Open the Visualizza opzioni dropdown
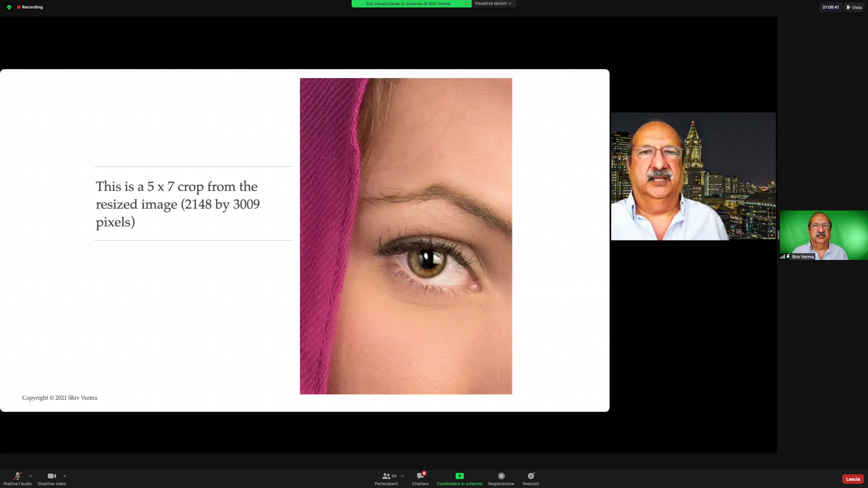 tap(493, 3)
